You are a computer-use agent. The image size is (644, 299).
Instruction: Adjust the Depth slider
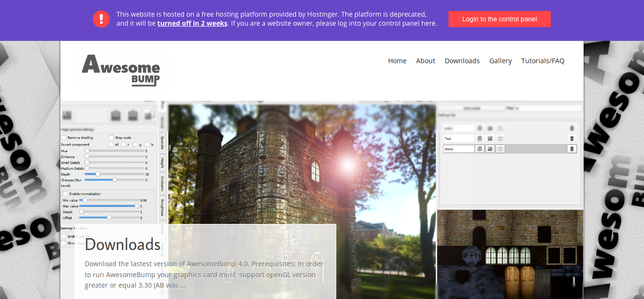[x=98, y=174]
